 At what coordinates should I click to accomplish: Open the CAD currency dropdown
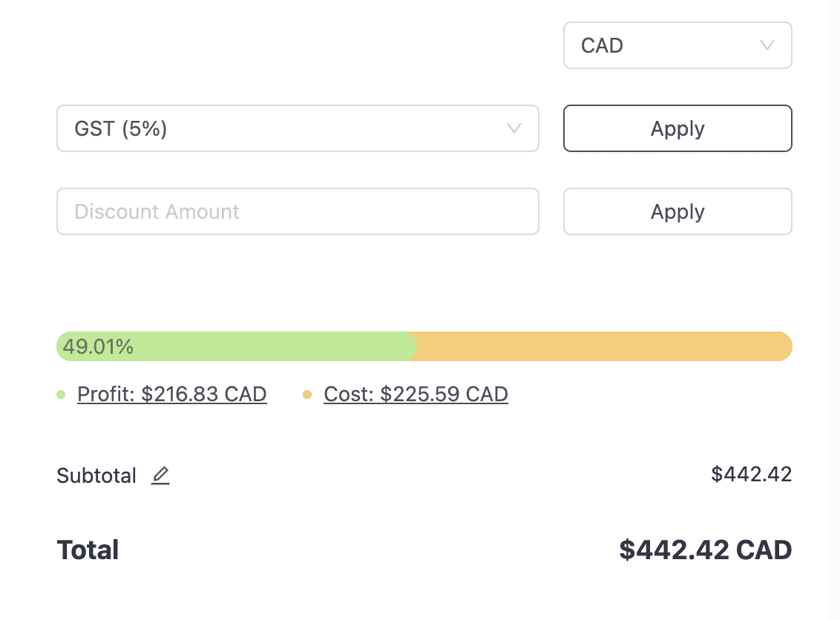point(677,45)
